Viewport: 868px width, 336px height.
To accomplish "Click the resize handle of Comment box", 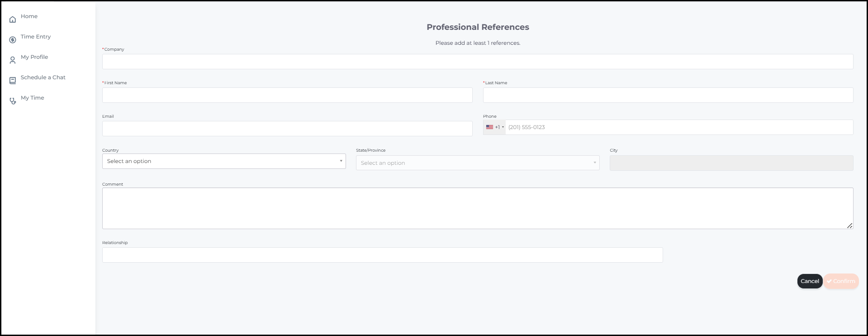I will point(849,226).
